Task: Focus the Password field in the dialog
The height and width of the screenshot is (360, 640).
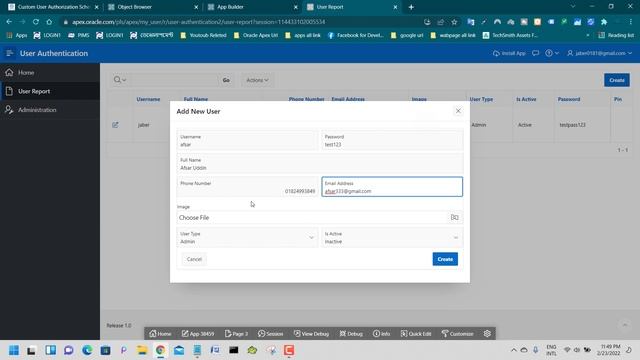Action: pos(392,141)
